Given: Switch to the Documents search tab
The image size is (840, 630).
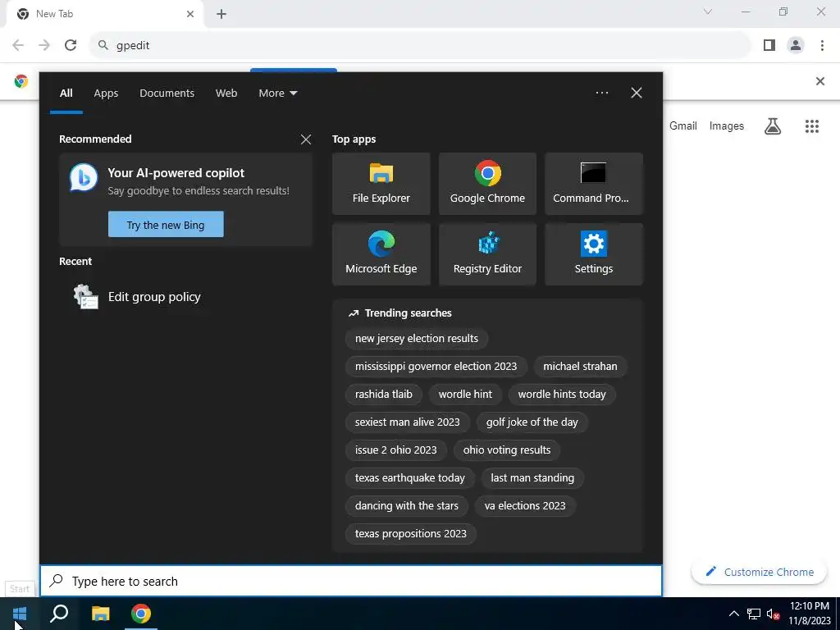Looking at the screenshot, I should pyautogui.click(x=167, y=93).
